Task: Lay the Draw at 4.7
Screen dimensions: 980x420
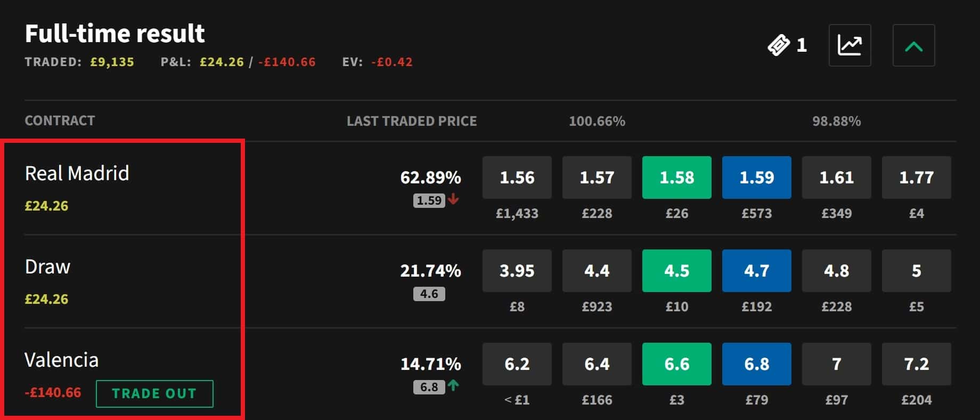Action: coord(756,271)
